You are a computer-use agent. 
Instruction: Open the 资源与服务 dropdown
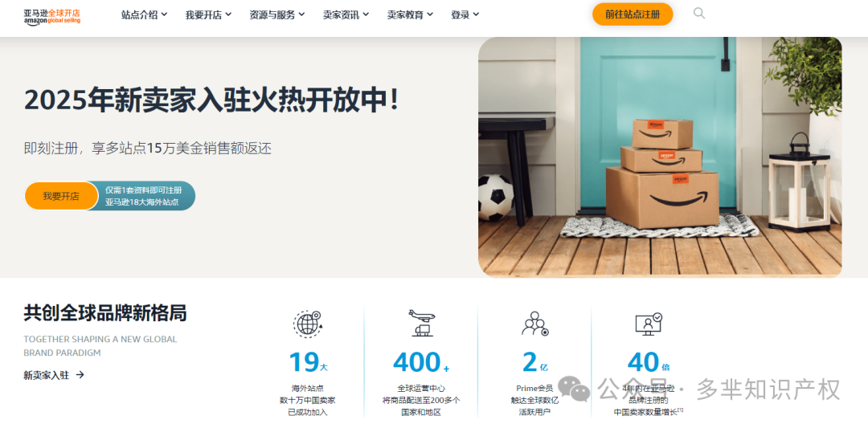(x=276, y=15)
